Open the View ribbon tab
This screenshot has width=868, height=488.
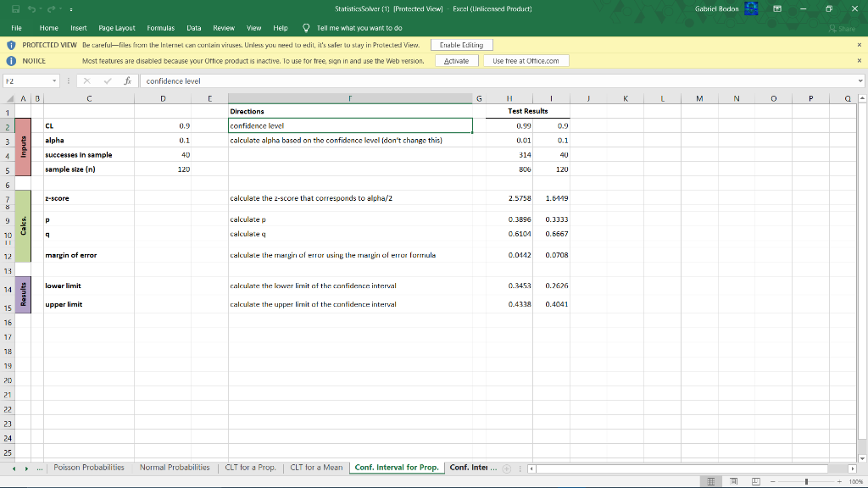[254, 28]
